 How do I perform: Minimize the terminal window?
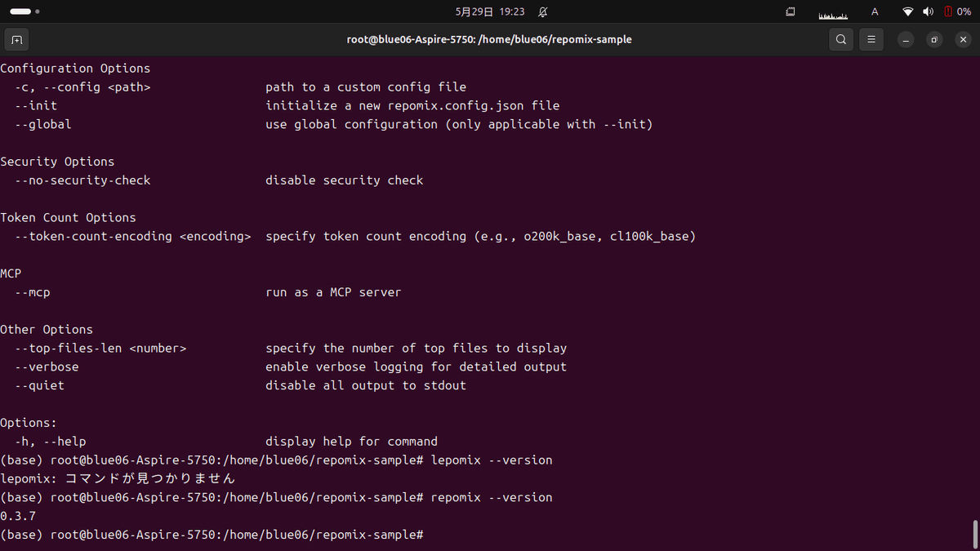[x=905, y=39]
